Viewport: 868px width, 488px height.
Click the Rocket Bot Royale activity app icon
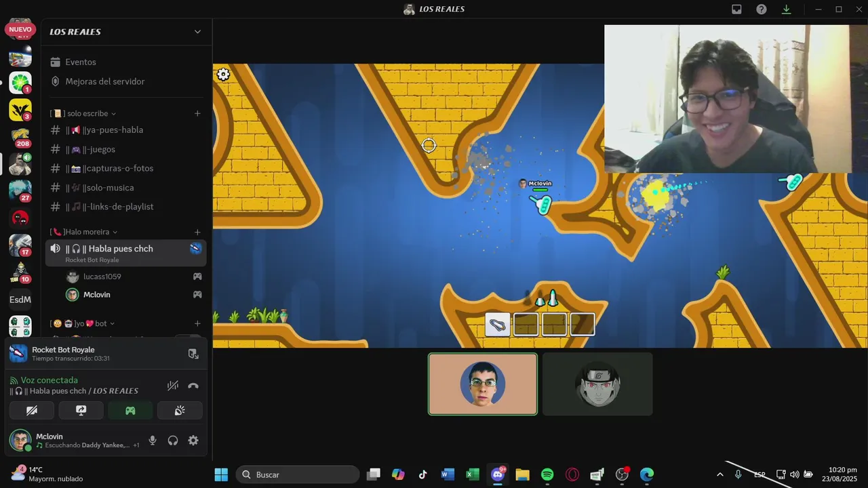19,353
